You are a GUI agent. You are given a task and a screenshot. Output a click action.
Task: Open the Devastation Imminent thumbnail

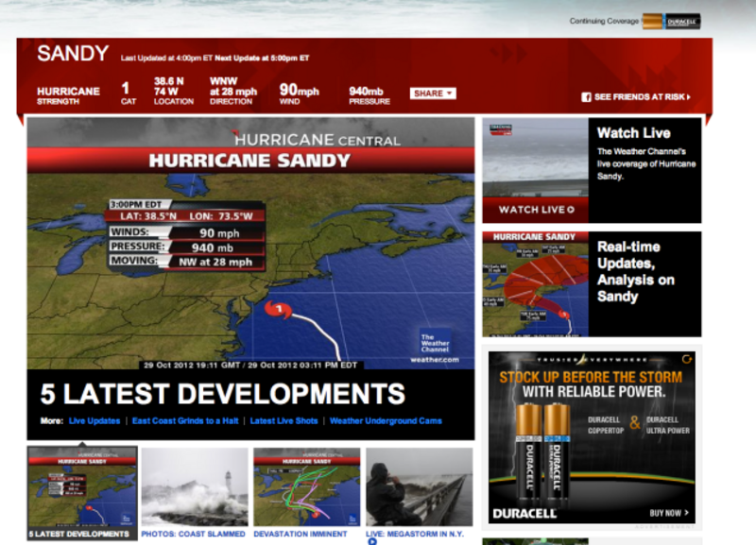(306, 486)
